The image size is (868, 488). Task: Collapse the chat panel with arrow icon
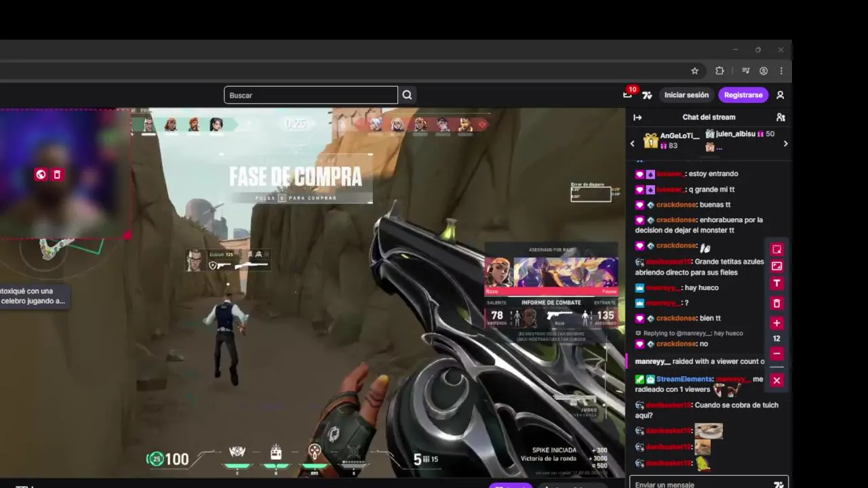click(x=637, y=117)
